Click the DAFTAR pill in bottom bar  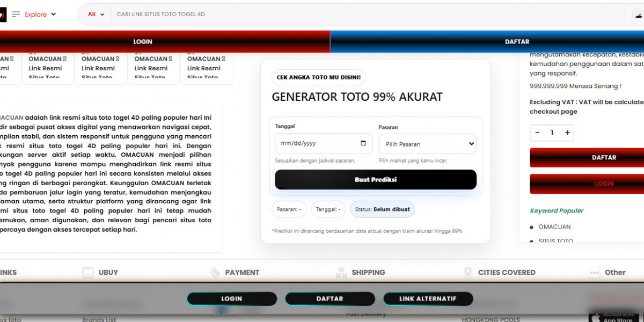coord(330,299)
